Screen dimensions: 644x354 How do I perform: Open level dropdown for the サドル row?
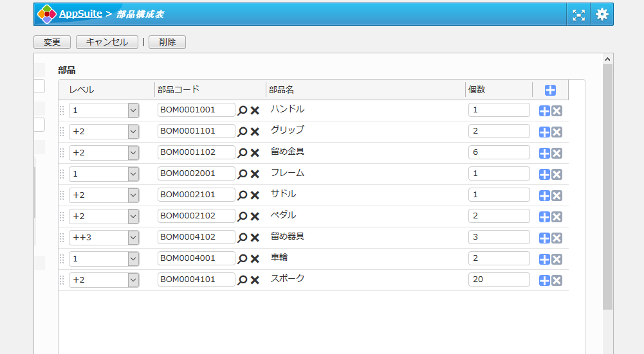(x=134, y=195)
